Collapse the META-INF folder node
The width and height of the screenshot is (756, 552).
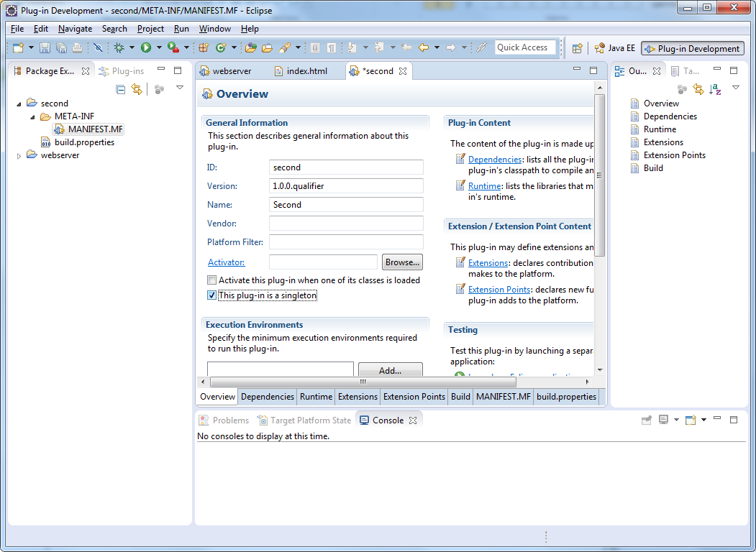(x=33, y=116)
